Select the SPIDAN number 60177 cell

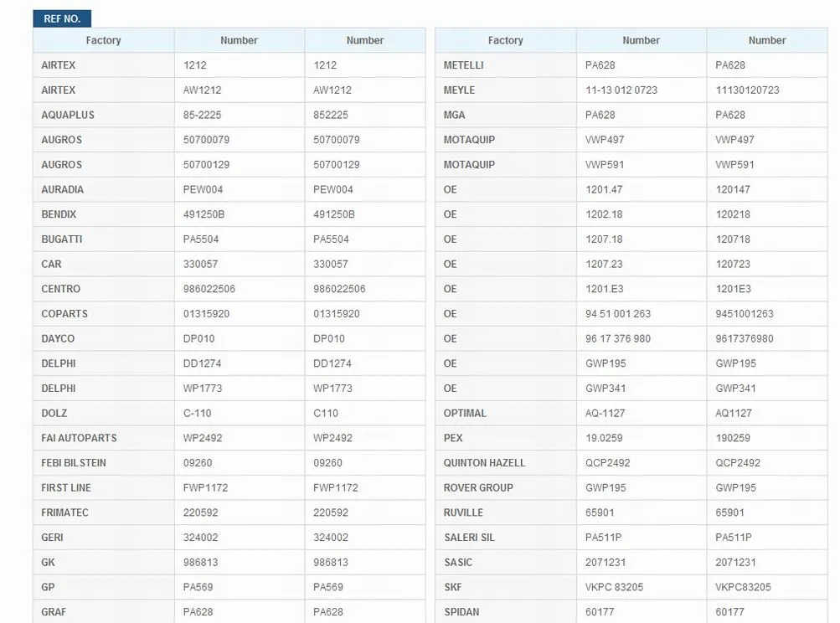click(600, 612)
